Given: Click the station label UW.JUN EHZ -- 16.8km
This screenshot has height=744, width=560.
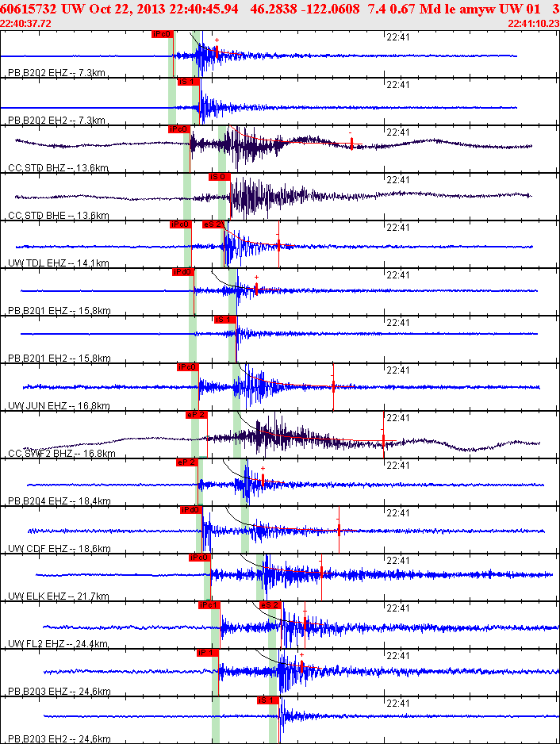Looking at the screenshot, I should pyautogui.click(x=59, y=405).
